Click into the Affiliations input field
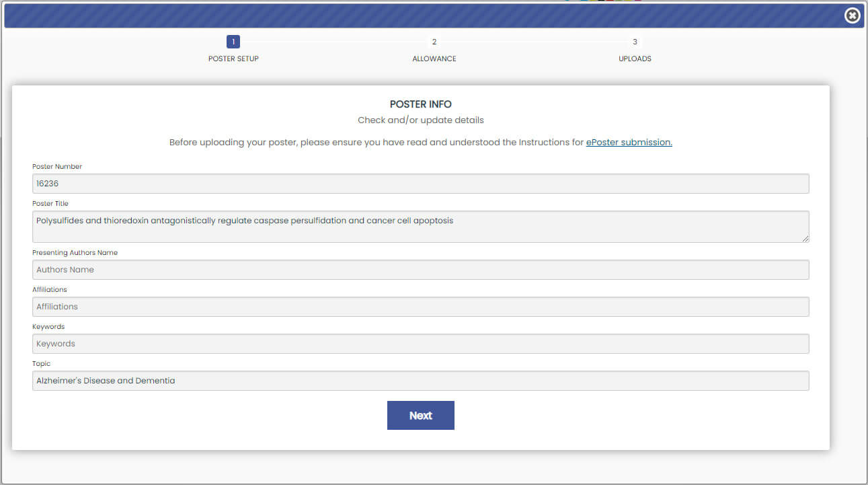 click(420, 307)
